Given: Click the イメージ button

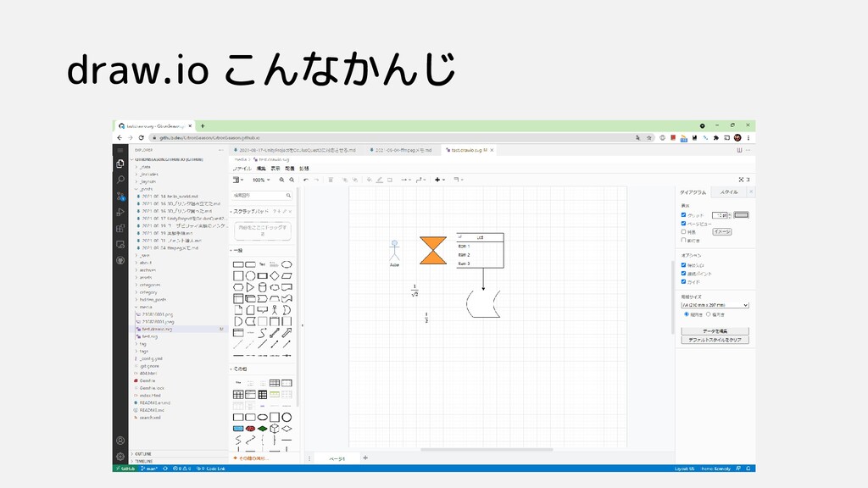Looking at the screenshot, I should tap(722, 232).
